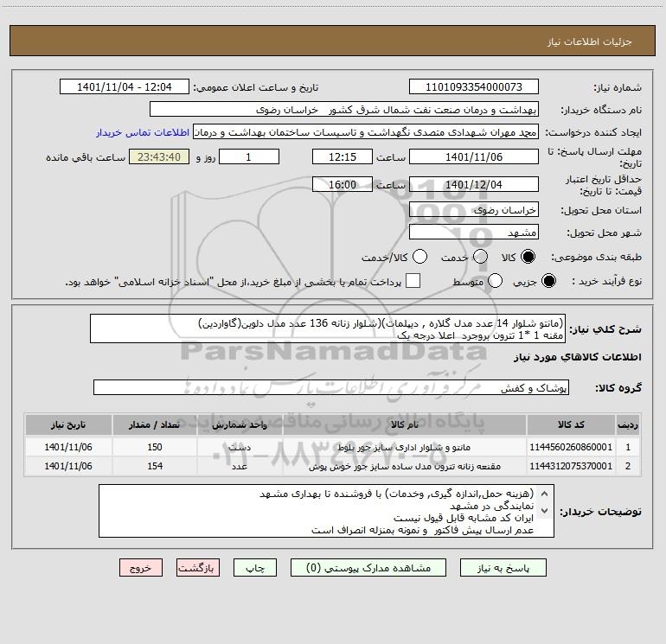Viewport: 666px width, 644px height.
Task: Click the نام کالا column header
Action: click(405, 424)
